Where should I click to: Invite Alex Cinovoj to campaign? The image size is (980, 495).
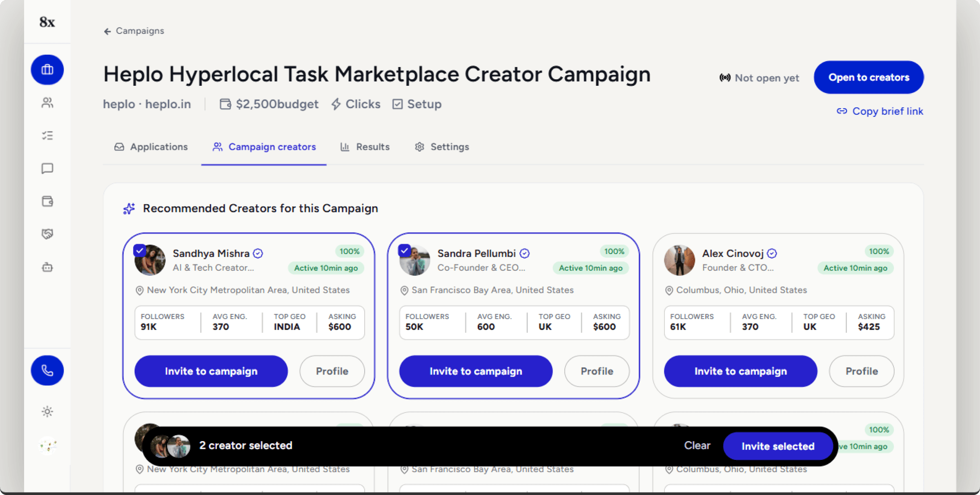[741, 371]
